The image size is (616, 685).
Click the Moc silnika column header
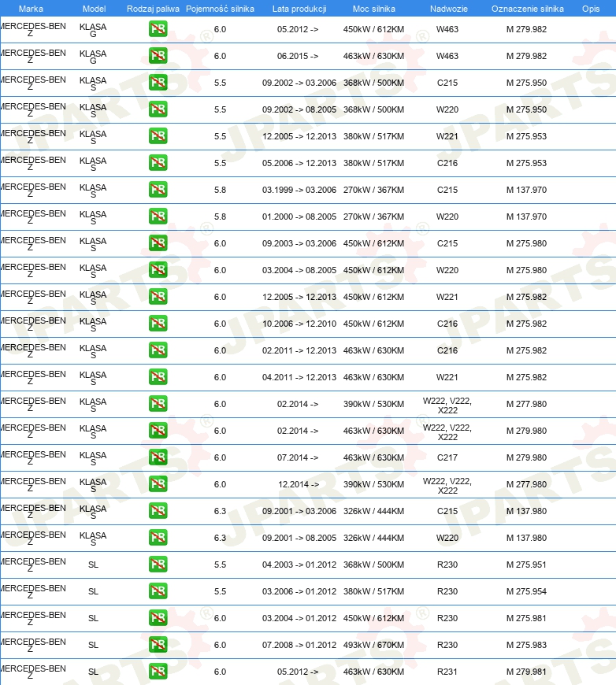374,9
